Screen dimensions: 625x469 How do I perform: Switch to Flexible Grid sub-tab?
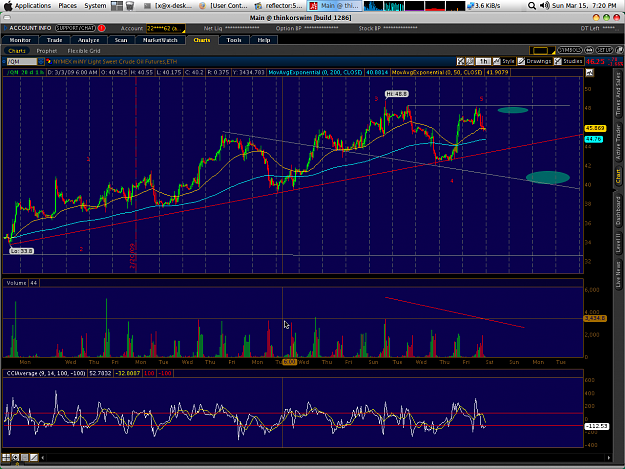coord(84,51)
